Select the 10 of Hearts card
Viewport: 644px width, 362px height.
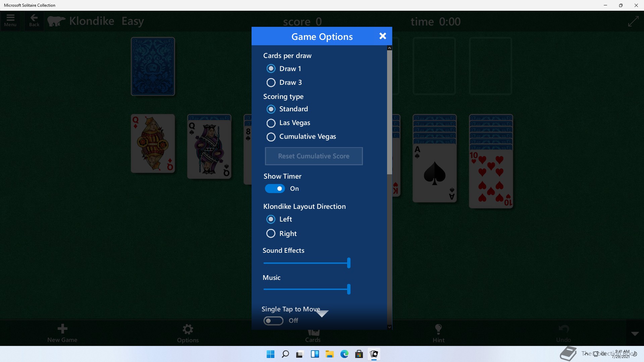click(491, 179)
